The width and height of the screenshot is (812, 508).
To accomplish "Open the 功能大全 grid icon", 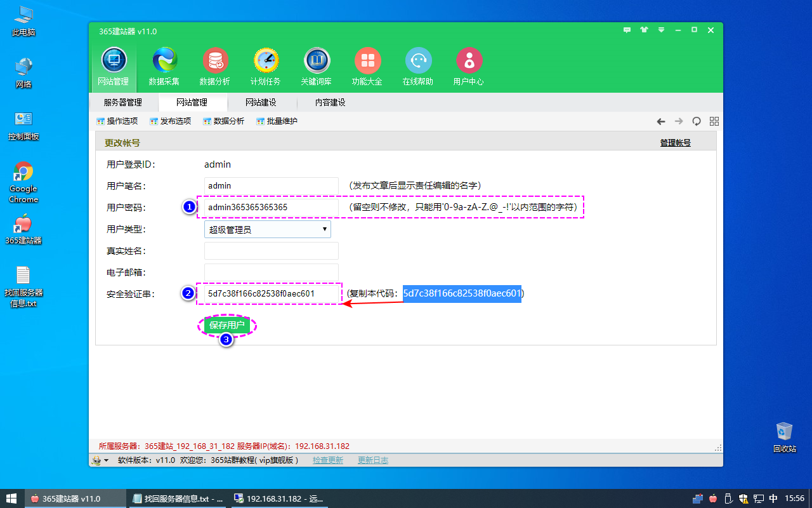I will pyautogui.click(x=367, y=67).
